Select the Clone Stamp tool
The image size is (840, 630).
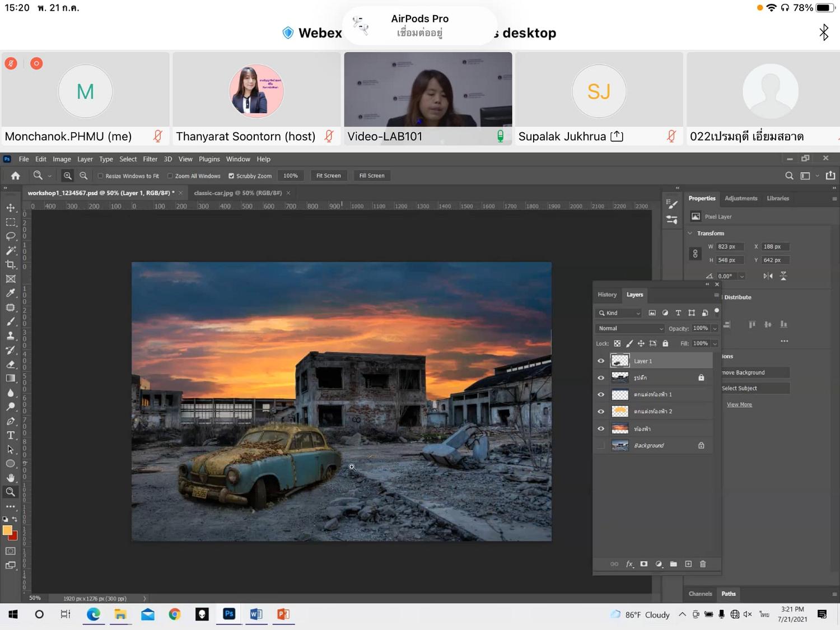click(11, 335)
